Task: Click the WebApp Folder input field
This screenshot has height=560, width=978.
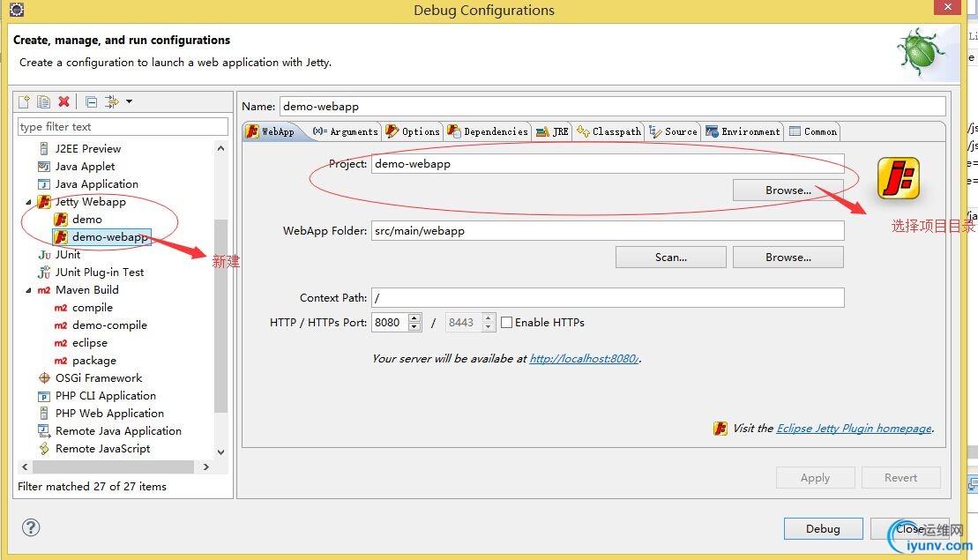Action: 608,231
